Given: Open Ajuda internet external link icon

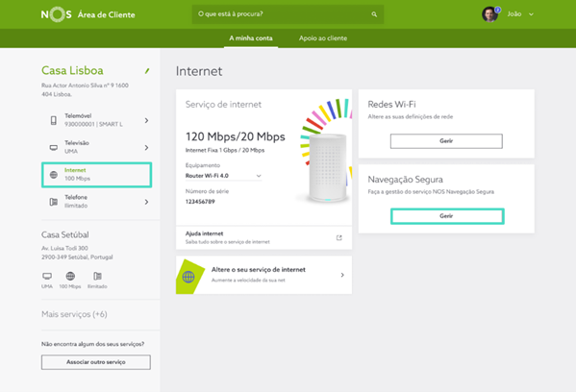Looking at the screenshot, I should pyautogui.click(x=339, y=238).
